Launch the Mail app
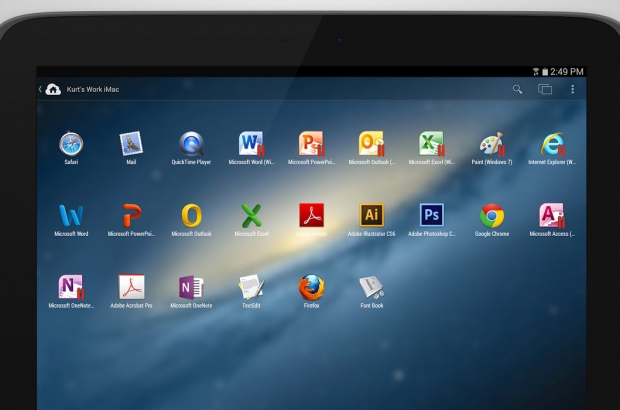This screenshot has width=620, height=410. pos(131,144)
